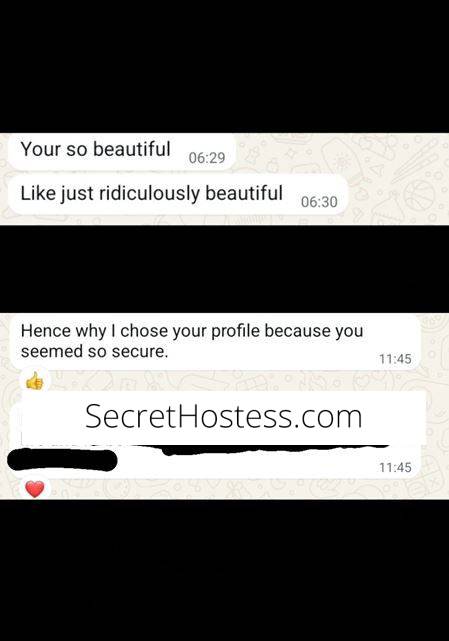
Task: Click the word 'beautiful' in the first message
Action: click(132, 149)
